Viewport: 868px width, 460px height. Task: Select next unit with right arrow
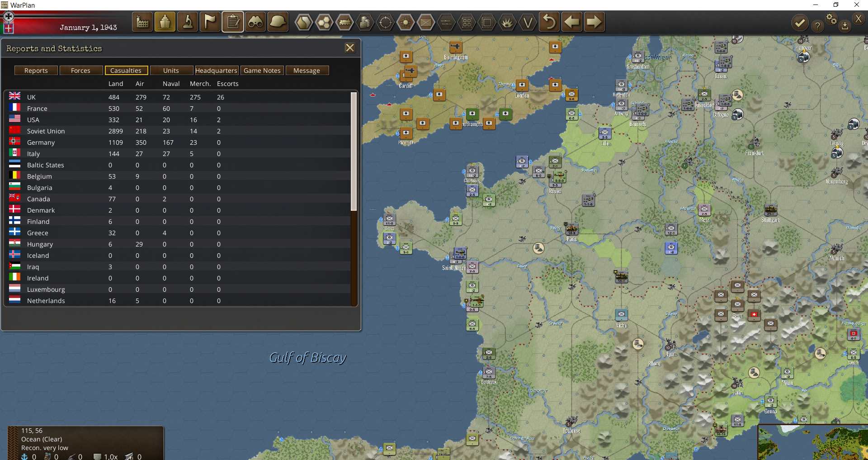(594, 22)
